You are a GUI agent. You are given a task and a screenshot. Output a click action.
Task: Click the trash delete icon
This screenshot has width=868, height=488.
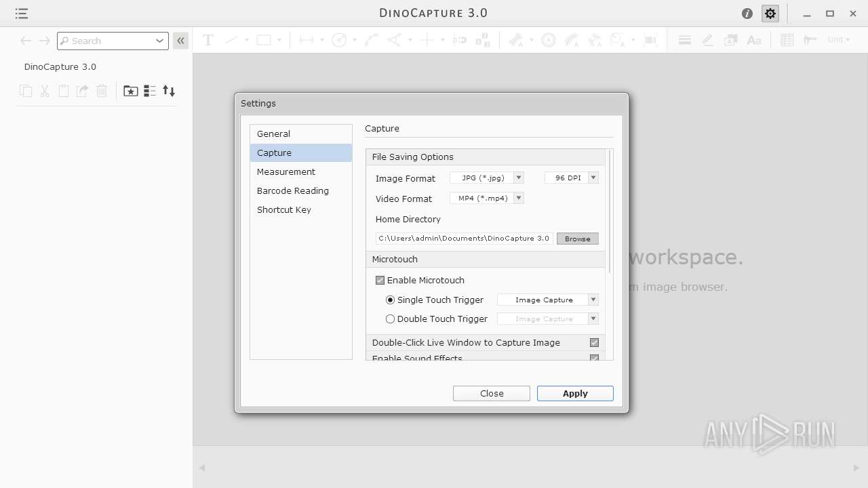coord(102,91)
